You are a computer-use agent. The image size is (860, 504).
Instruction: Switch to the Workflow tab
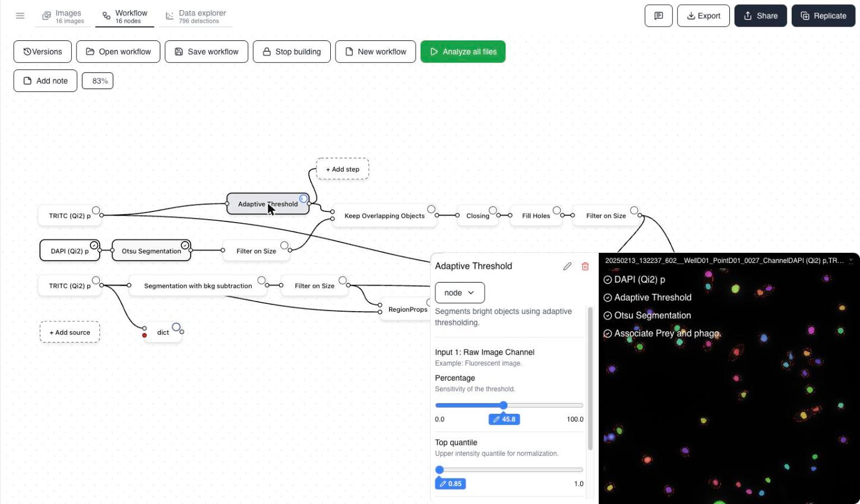click(125, 17)
